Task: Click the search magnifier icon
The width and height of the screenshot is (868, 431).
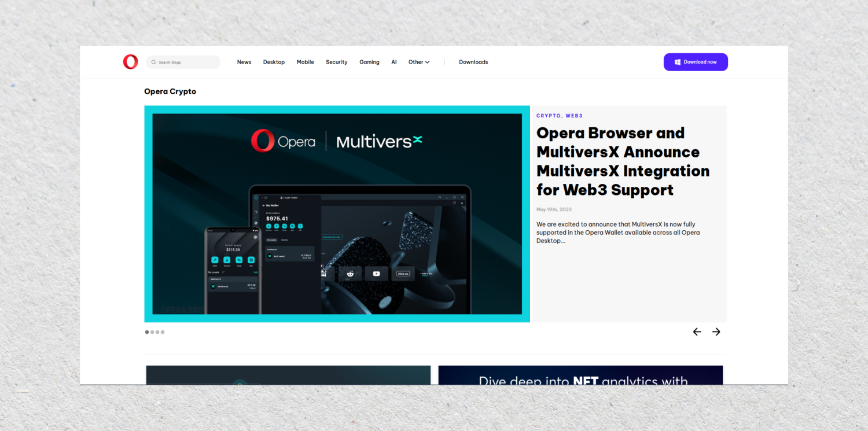Action: pyautogui.click(x=153, y=62)
